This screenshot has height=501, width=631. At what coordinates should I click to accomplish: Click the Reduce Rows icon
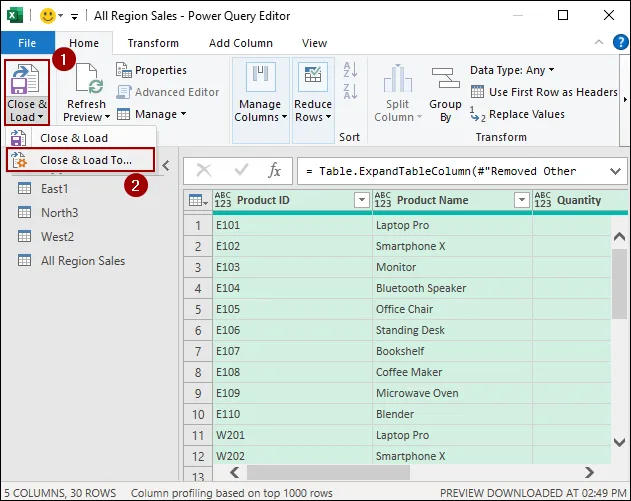pyautogui.click(x=313, y=76)
